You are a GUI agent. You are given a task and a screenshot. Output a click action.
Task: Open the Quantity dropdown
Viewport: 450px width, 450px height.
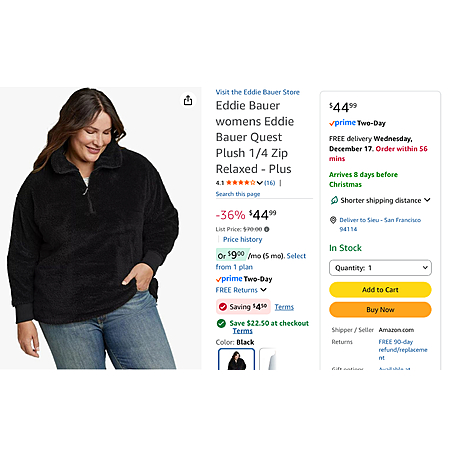pos(380,268)
